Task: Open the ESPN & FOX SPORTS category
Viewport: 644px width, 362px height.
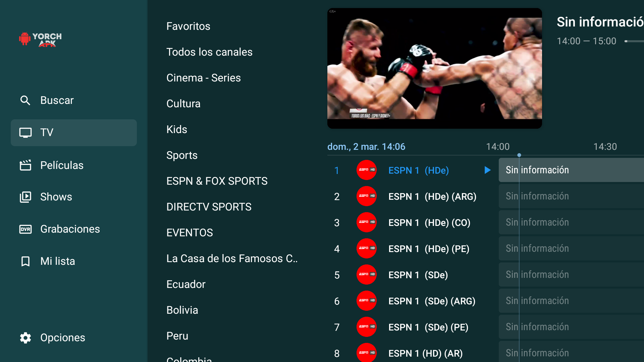Action: pos(217,181)
